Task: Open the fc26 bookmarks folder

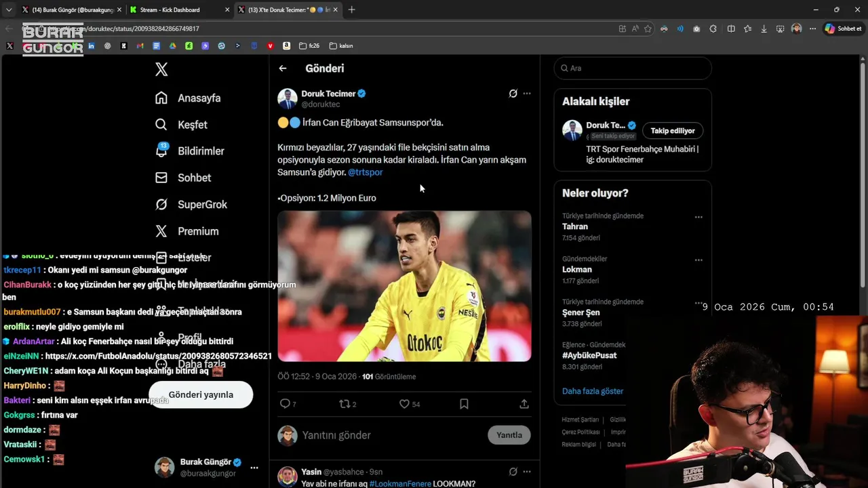Action: (x=309, y=45)
